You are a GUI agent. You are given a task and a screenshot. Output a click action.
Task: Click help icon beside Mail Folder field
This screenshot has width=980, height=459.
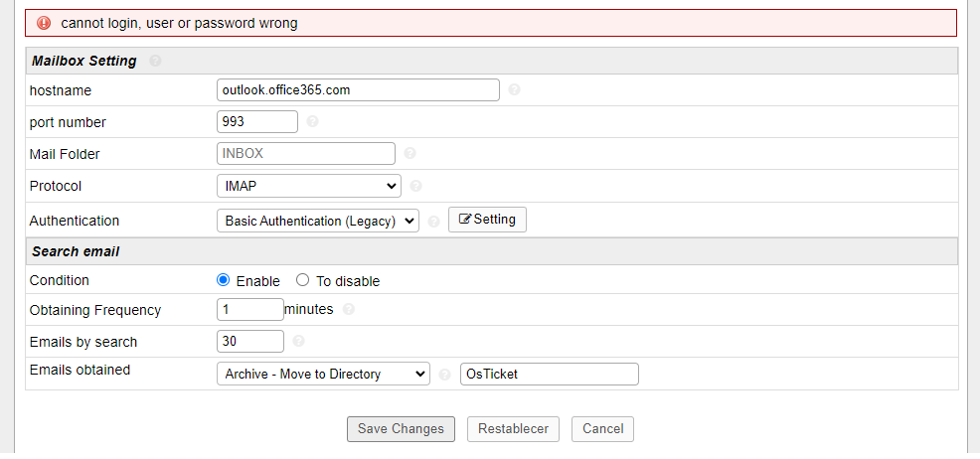tap(409, 154)
